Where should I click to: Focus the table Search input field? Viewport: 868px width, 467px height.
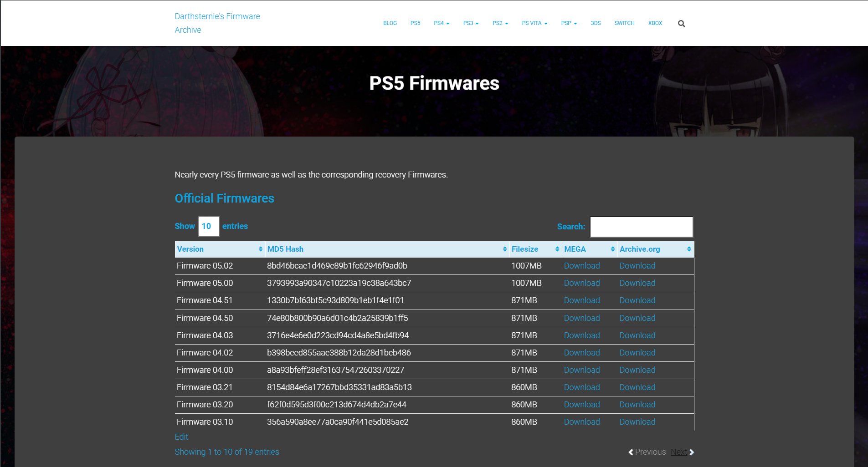pos(642,227)
